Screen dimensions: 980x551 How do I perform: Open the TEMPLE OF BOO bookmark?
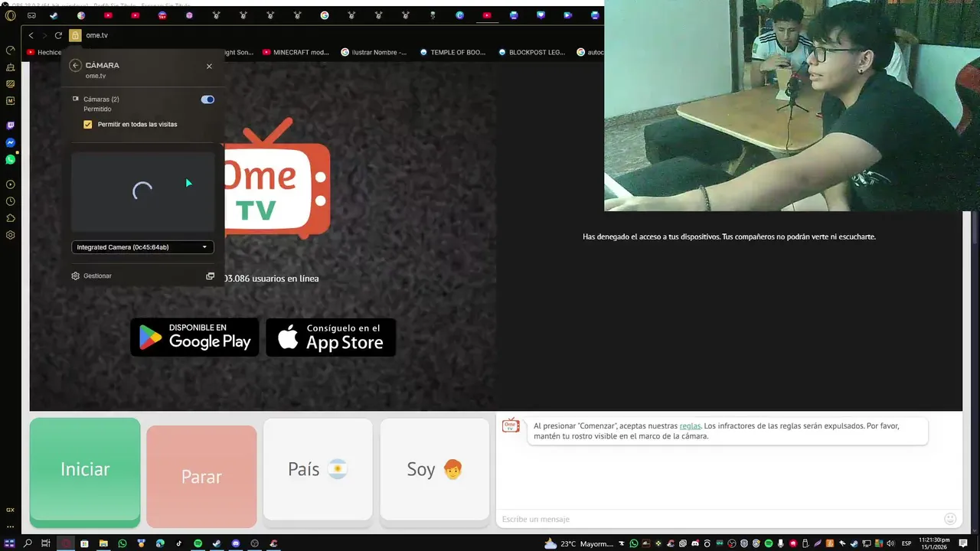pyautogui.click(x=452, y=53)
